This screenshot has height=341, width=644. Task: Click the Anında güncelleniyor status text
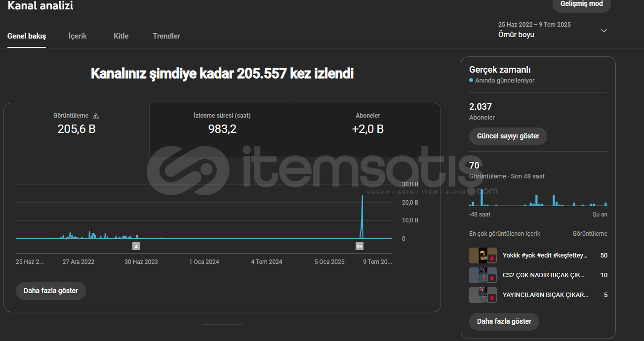tap(505, 81)
